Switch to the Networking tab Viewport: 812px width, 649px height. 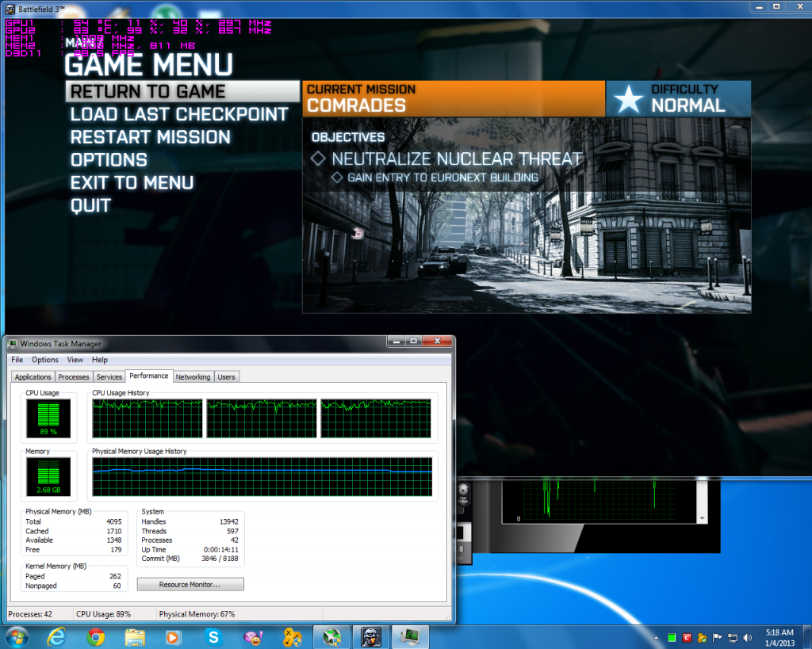point(193,376)
